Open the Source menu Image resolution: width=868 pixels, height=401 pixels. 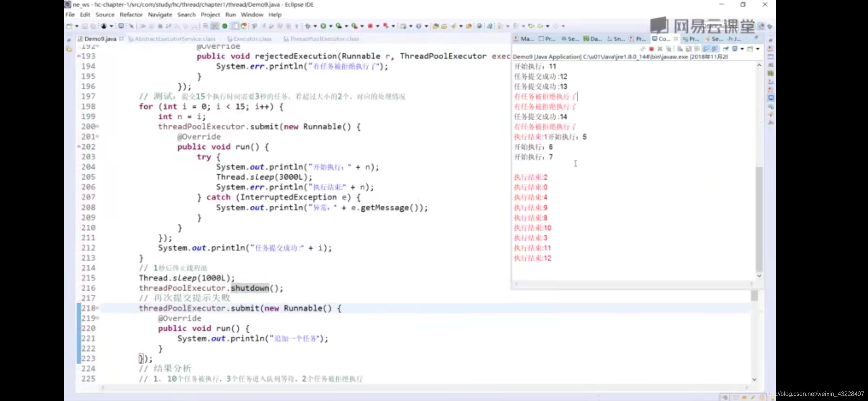tap(105, 15)
